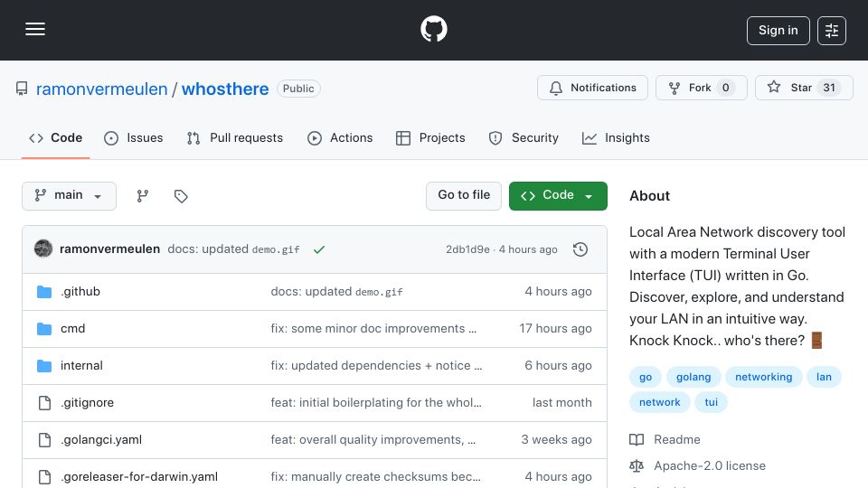
Task: Go to GitHub homepage via Octocat logo
Action: (433, 29)
